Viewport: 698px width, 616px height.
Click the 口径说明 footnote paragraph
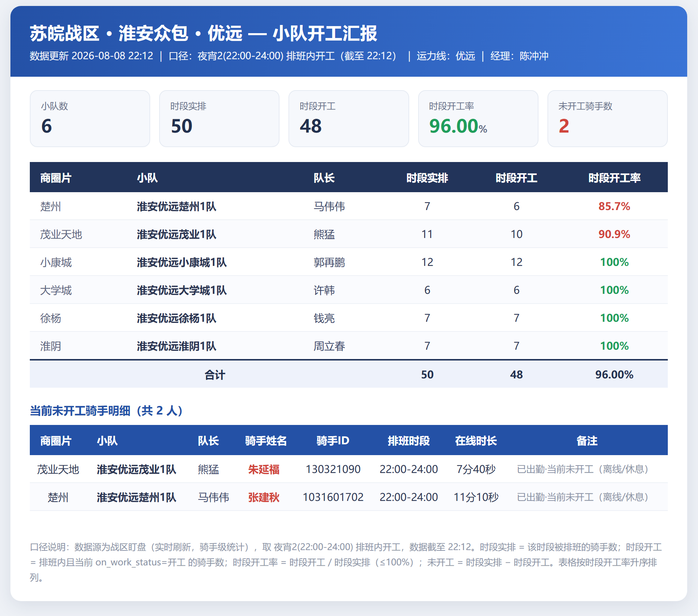[346, 562]
